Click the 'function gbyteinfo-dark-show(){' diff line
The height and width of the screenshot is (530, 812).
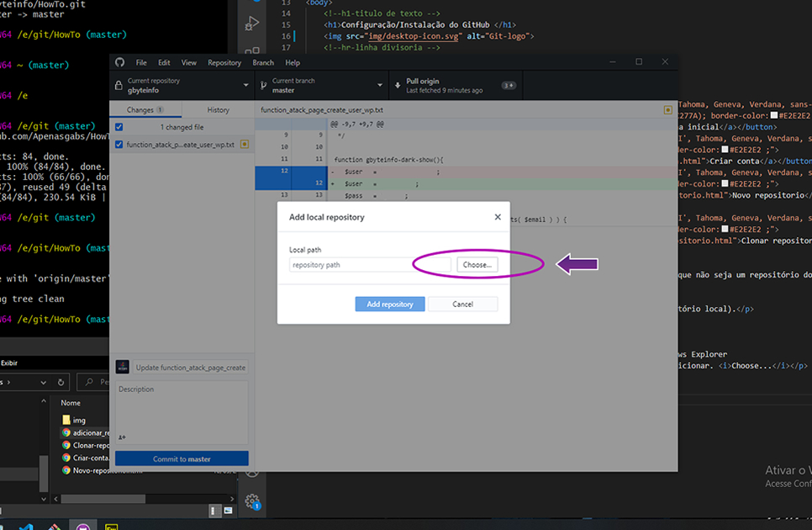(389, 160)
